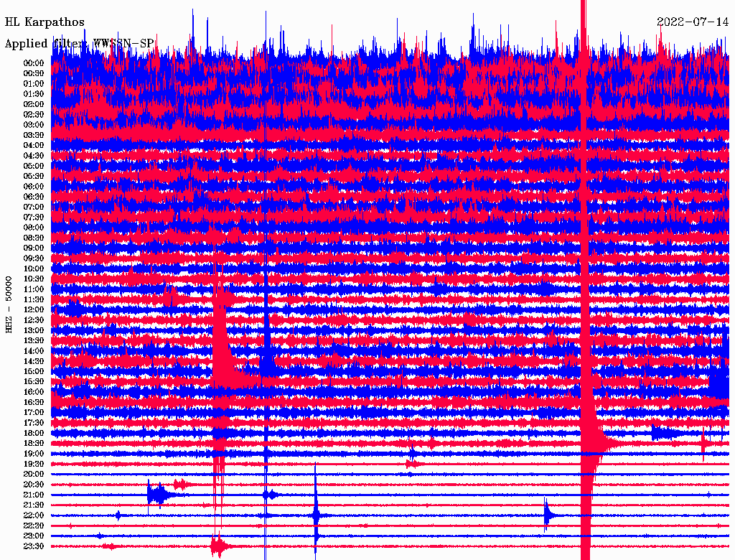Select the 06:30 time row label

pos(34,197)
